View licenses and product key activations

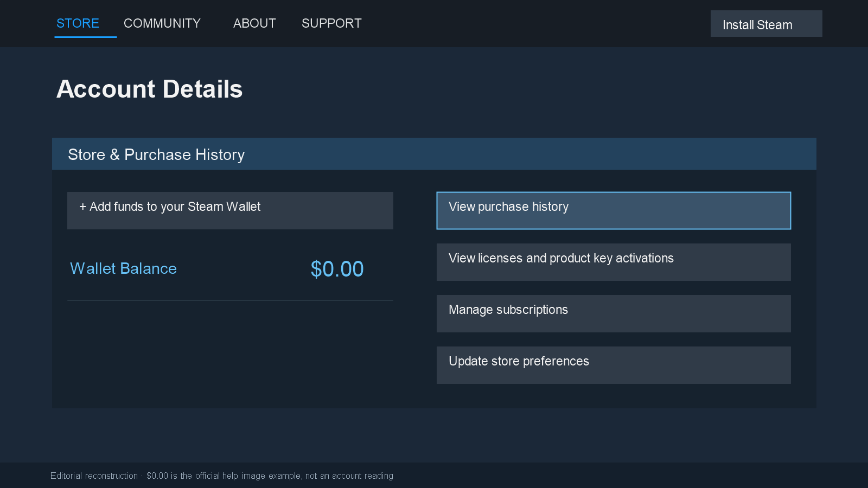[x=614, y=262]
